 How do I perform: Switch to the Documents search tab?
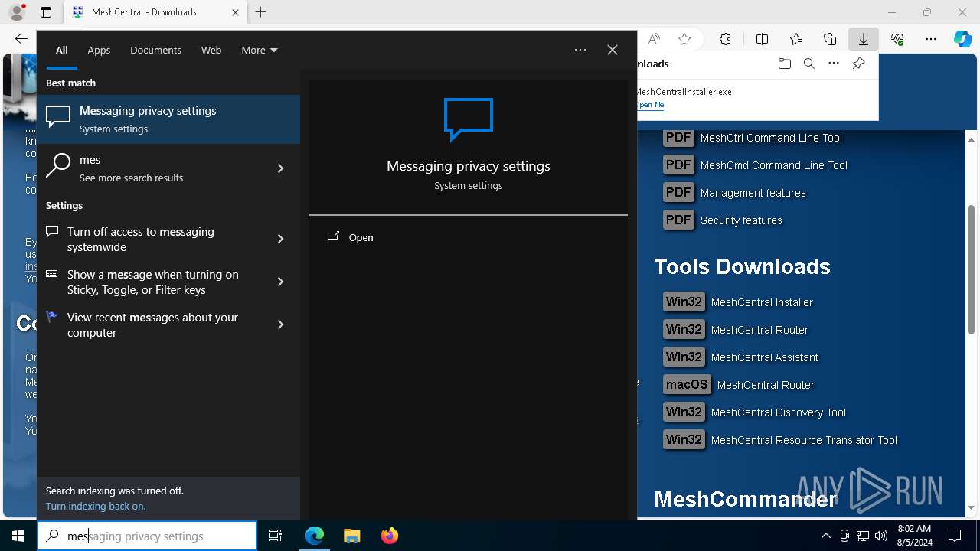pos(155,50)
